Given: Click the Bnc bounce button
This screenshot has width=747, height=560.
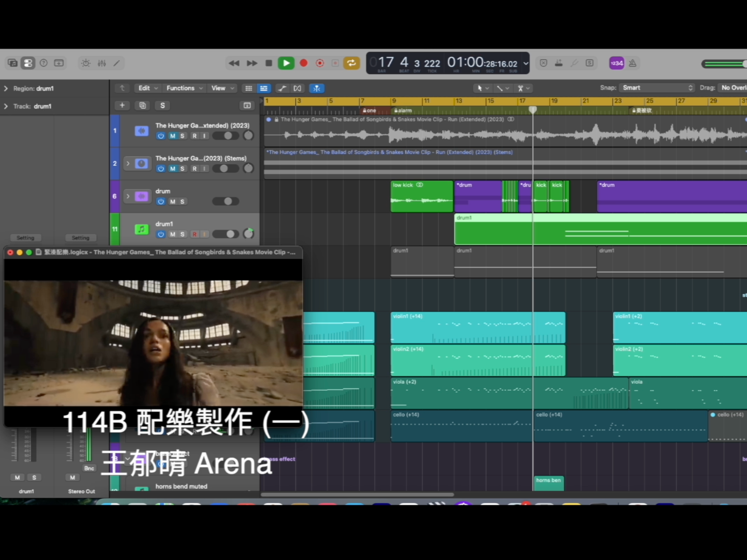Looking at the screenshot, I should 89,468.
